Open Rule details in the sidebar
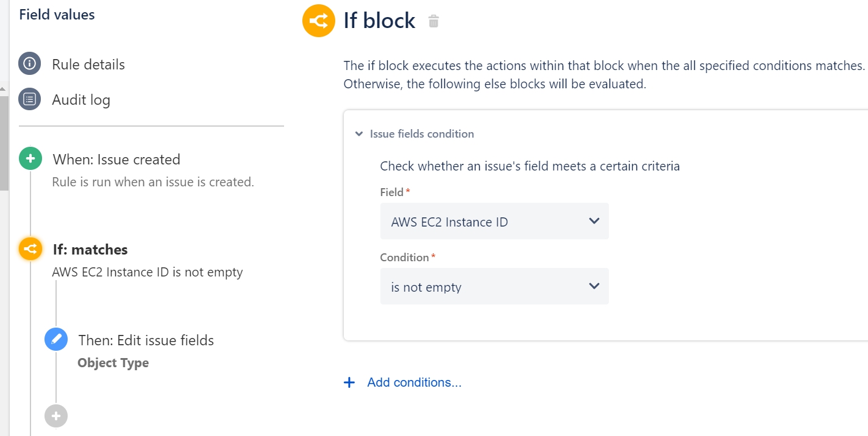Screen dimensions: 868x436 (x=88, y=65)
